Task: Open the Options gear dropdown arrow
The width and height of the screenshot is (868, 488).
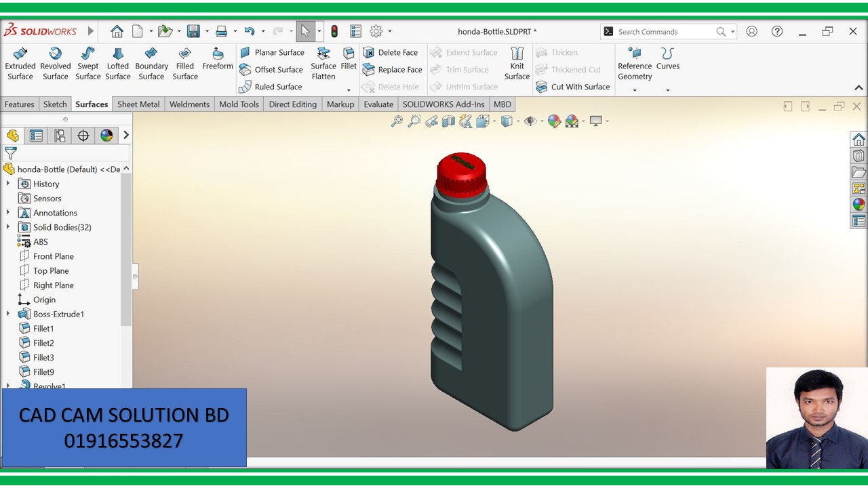Action: 390,31
